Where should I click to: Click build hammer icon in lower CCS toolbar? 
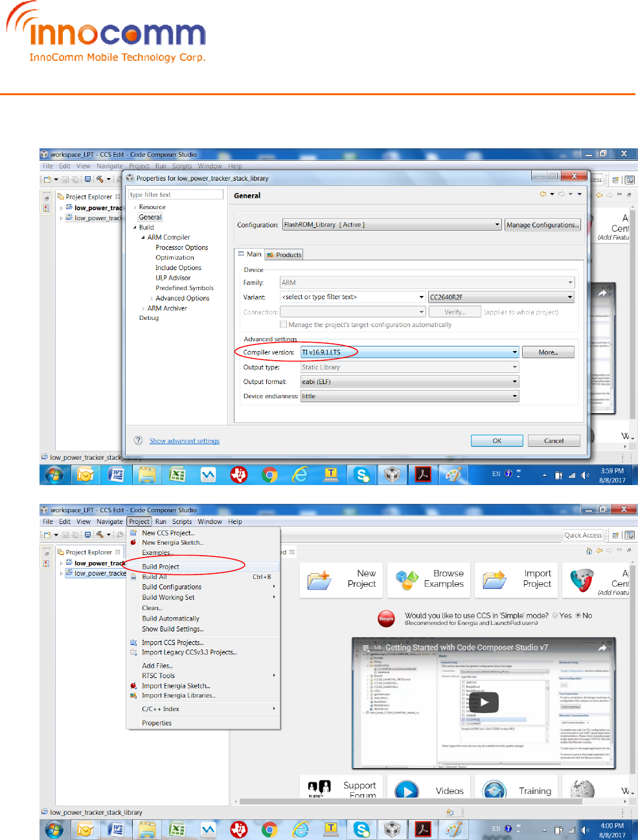coord(100,535)
